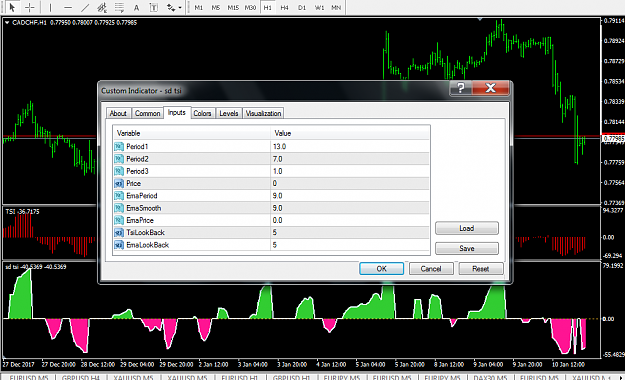Select the Fibonacci retracement tool
The image size is (625, 380).
119,7
